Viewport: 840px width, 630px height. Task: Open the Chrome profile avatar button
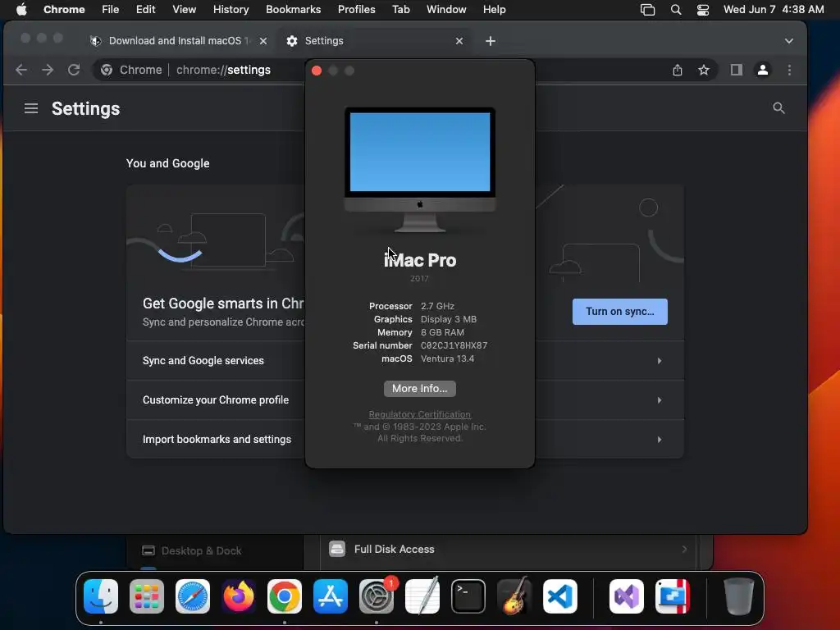click(x=763, y=70)
